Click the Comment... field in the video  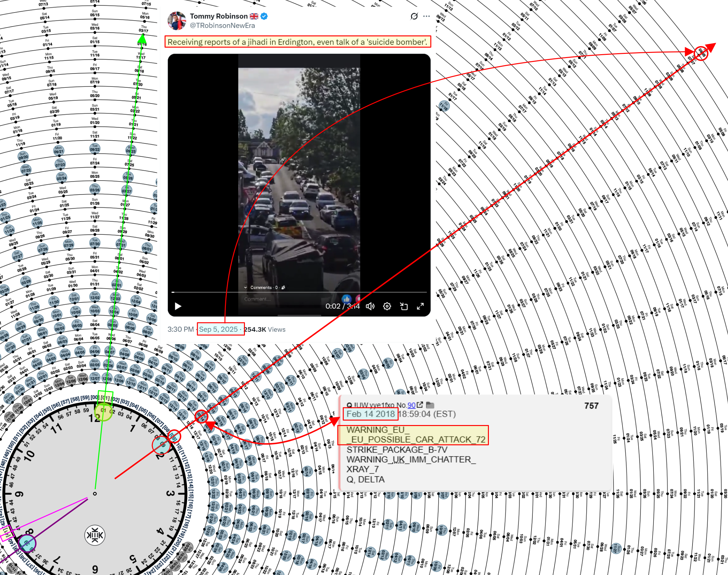click(258, 299)
